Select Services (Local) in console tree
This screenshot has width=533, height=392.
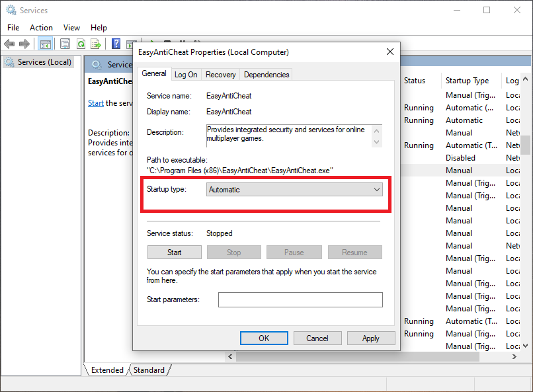[38, 62]
